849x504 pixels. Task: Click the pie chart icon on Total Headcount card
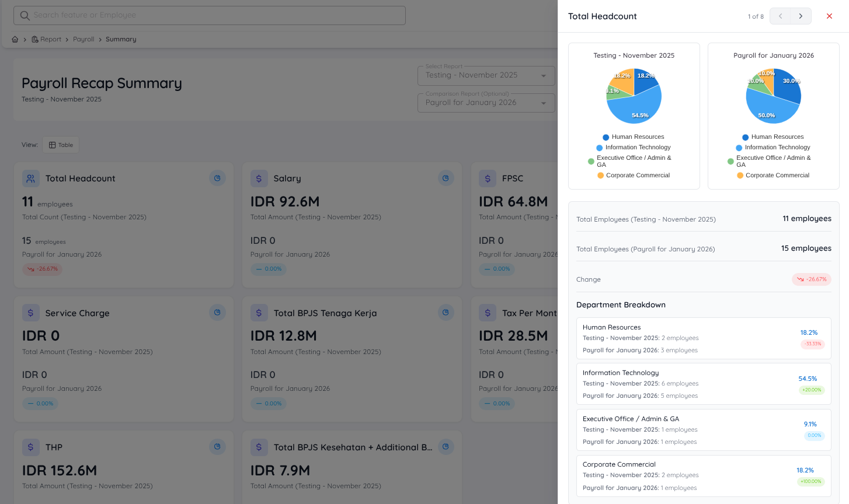[x=217, y=177]
